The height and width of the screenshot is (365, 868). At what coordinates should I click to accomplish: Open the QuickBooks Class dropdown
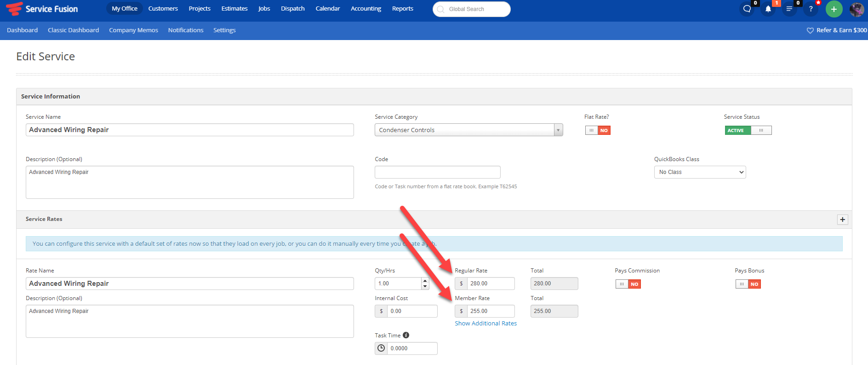click(700, 172)
